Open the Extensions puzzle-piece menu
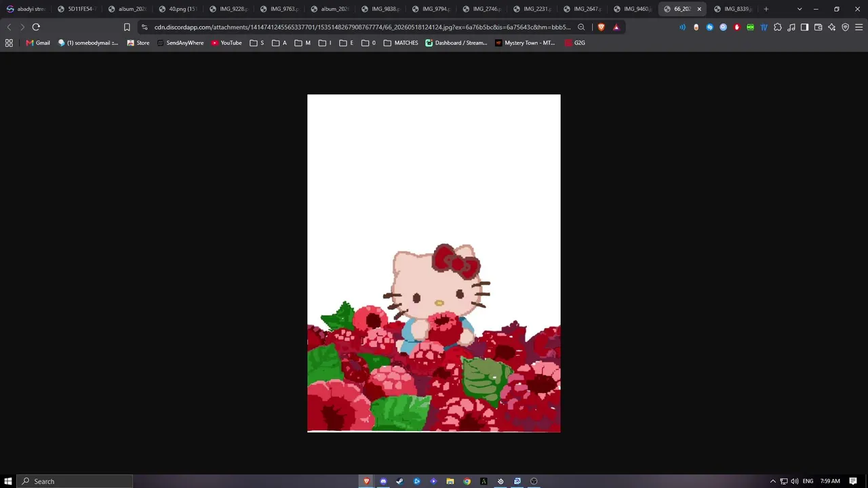Screen dimensions: 868x488 778,27
